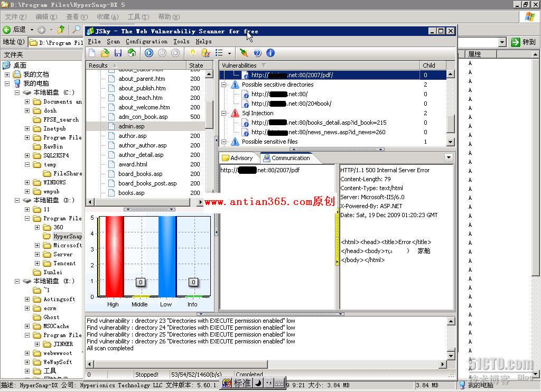Open the database checklist icon in JSky toolbar
This screenshot has height=392, width=541.
coord(206,53)
